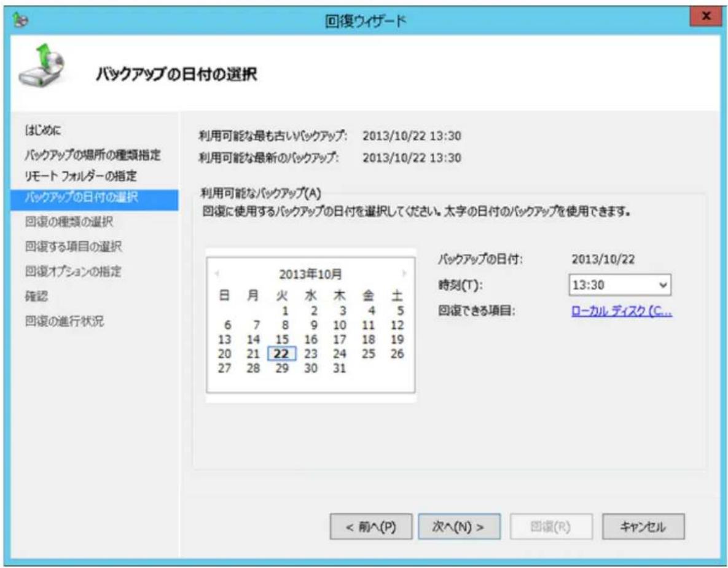Image resolution: width=728 pixels, height=568 pixels.
Task: Select date 5 in calendar
Action: [400, 311]
